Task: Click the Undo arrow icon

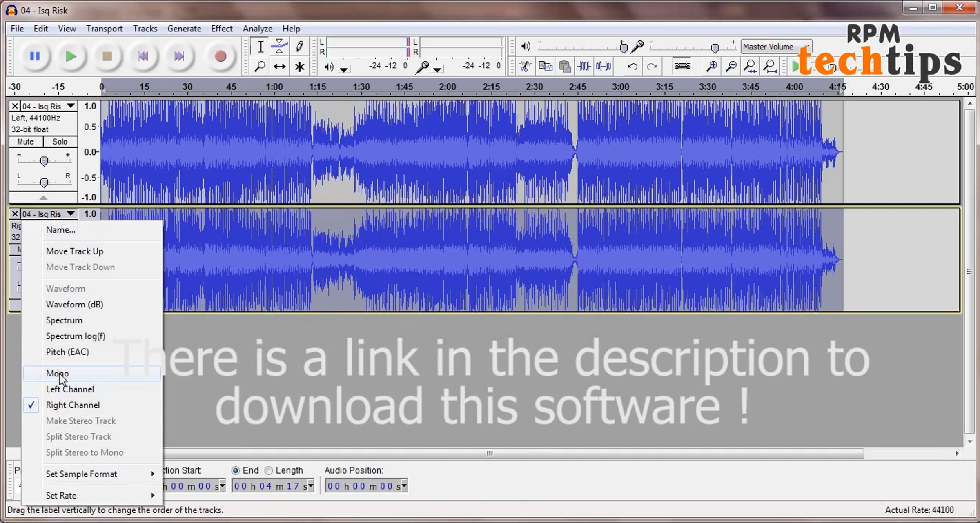Action: (x=633, y=66)
